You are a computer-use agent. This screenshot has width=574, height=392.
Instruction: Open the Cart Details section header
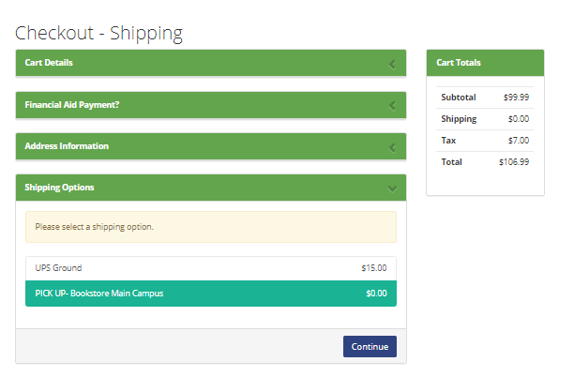[211, 63]
